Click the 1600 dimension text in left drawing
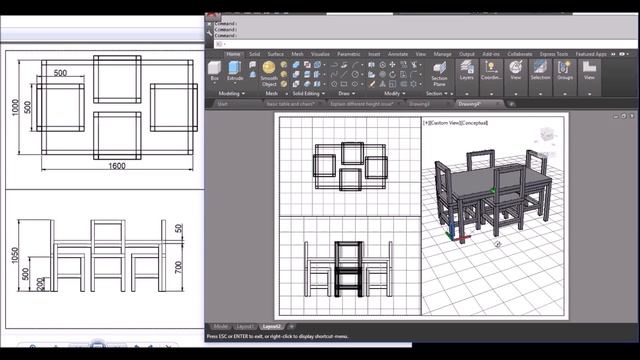 point(117,166)
